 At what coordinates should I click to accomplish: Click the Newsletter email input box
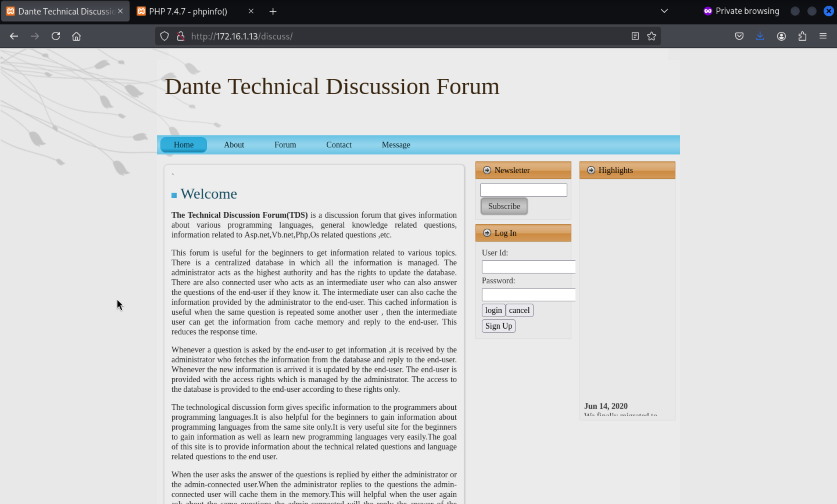523,190
